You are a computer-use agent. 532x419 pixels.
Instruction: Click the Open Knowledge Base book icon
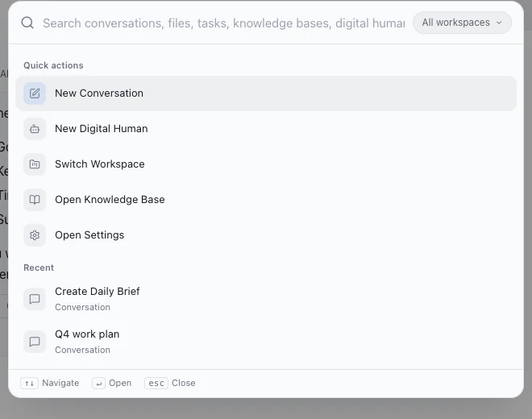[x=35, y=200]
